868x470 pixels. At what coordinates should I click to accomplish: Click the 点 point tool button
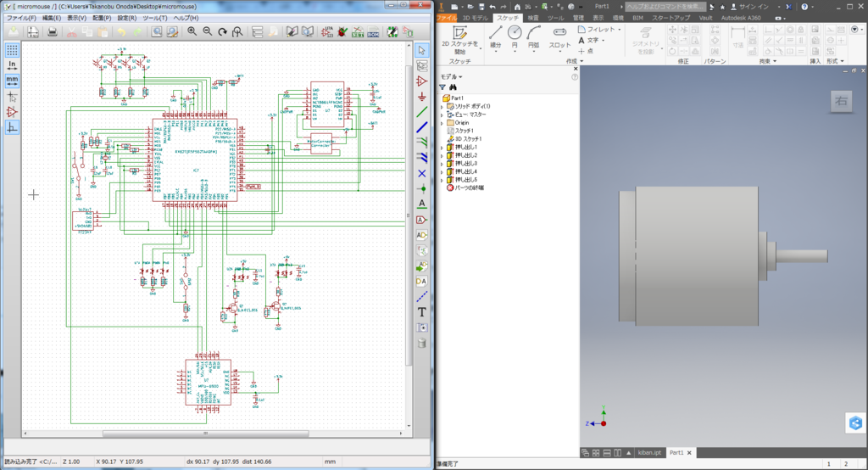click(x=586, y=51)
